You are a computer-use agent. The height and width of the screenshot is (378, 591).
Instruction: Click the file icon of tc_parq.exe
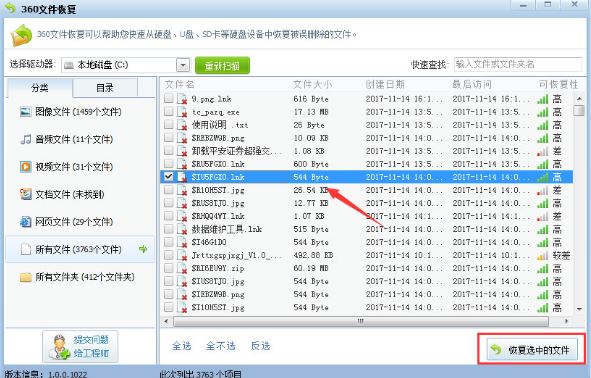tap(182, 112)
